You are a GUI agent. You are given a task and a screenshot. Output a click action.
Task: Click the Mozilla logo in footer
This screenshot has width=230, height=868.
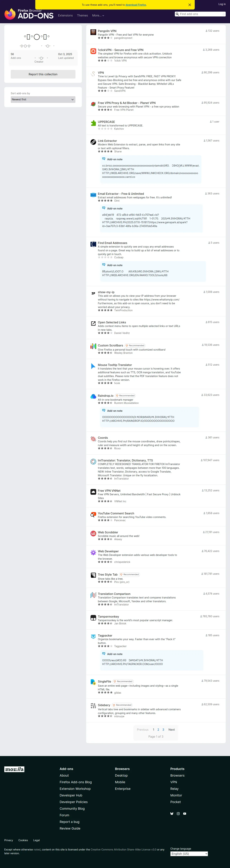14,769
